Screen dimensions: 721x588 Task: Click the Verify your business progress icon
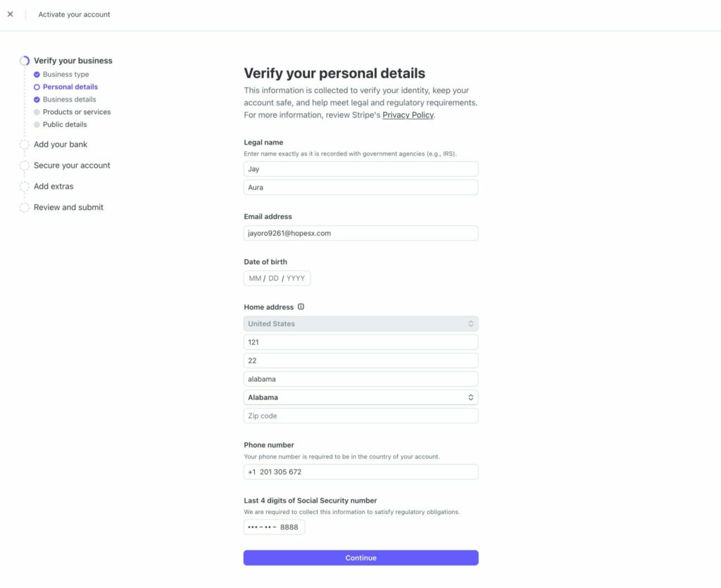coord(25,61)
